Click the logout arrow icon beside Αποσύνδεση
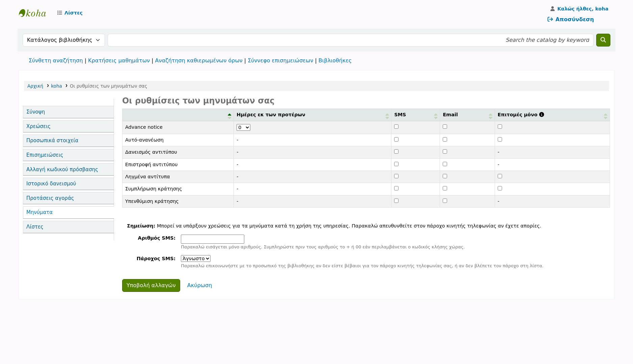The image size is (633, 364). 550,20
